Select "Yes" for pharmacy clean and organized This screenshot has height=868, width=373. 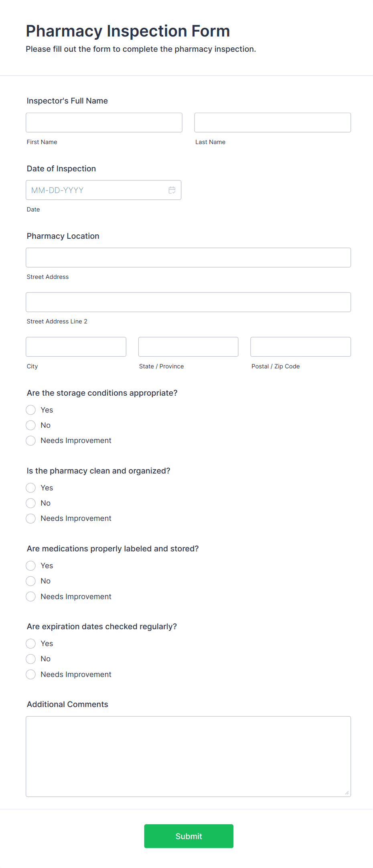[x=30, y=488]
